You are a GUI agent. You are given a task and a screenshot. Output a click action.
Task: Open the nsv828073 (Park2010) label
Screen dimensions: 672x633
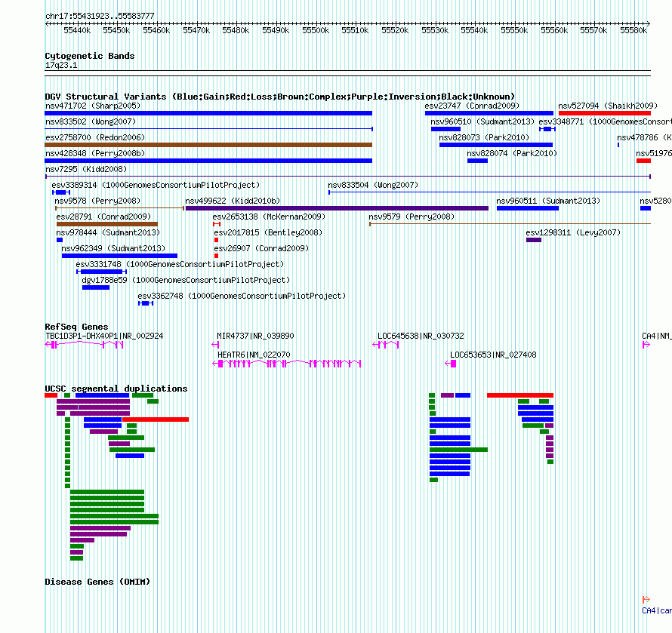[484, 137]
